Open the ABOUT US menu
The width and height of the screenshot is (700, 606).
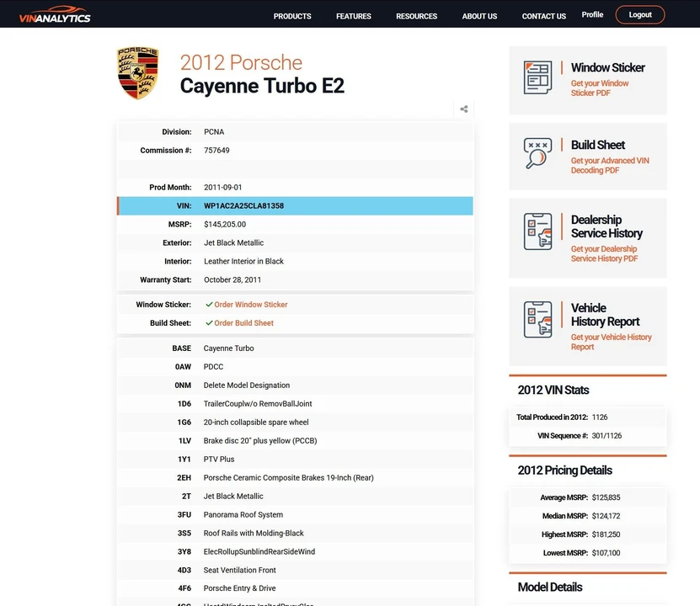click(479, 16)
